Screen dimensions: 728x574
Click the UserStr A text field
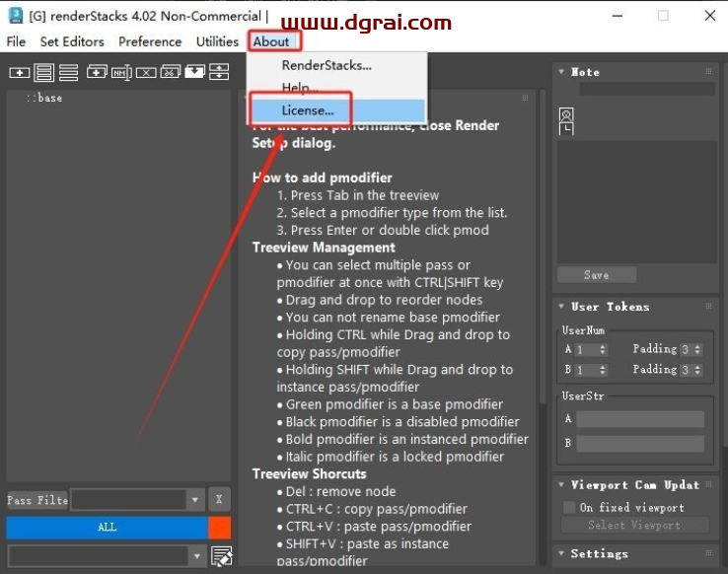(640, 419)
